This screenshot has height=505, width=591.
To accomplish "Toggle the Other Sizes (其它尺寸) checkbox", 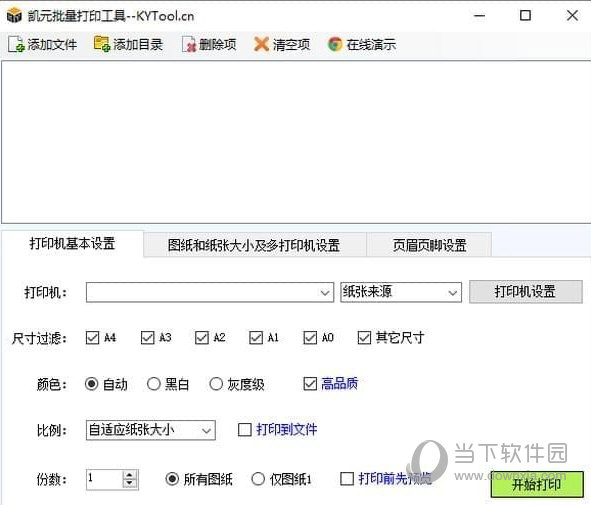I will tap(364, 338).
